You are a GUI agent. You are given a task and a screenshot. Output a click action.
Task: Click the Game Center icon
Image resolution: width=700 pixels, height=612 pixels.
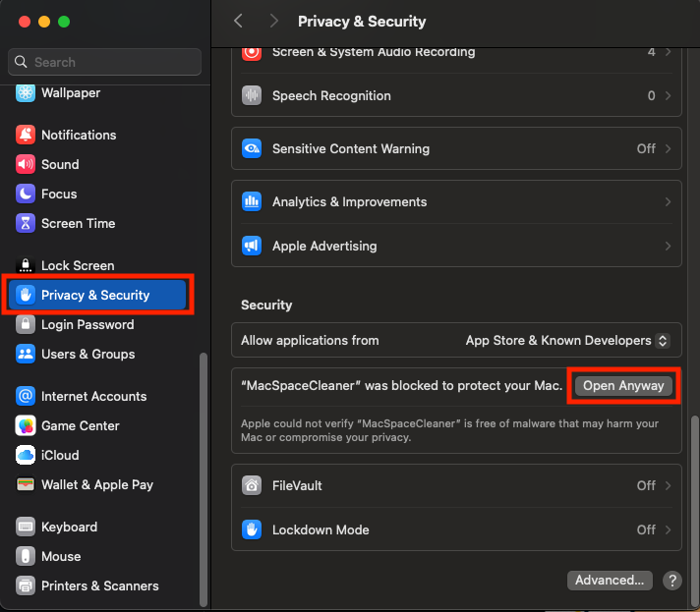tap(26, 425)
